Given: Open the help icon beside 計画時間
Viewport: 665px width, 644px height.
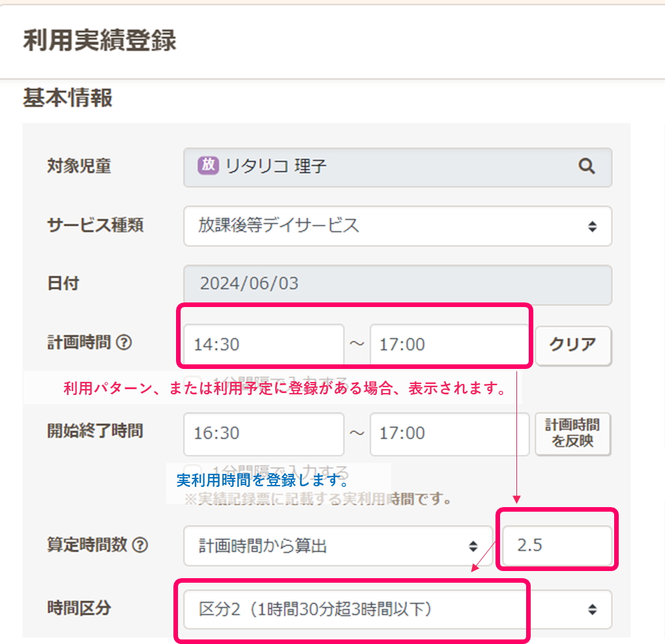Looking at the screenshot, I should pyautogui.click(x=125, y=342).
